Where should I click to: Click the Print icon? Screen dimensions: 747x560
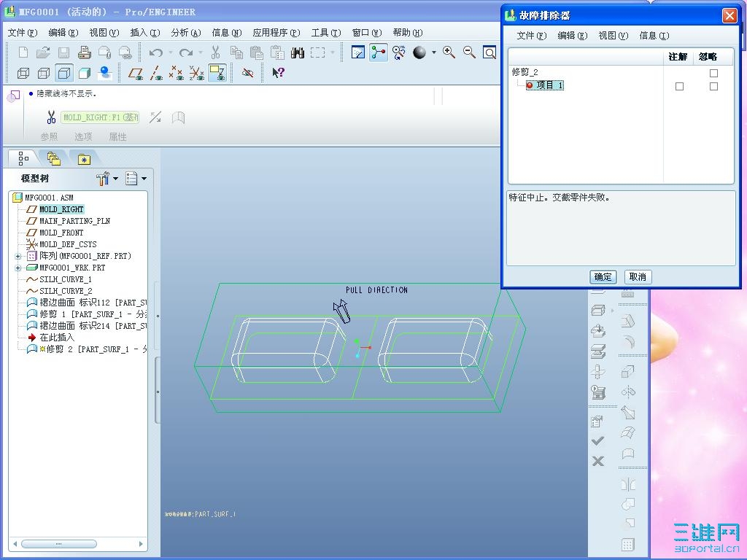85,52
